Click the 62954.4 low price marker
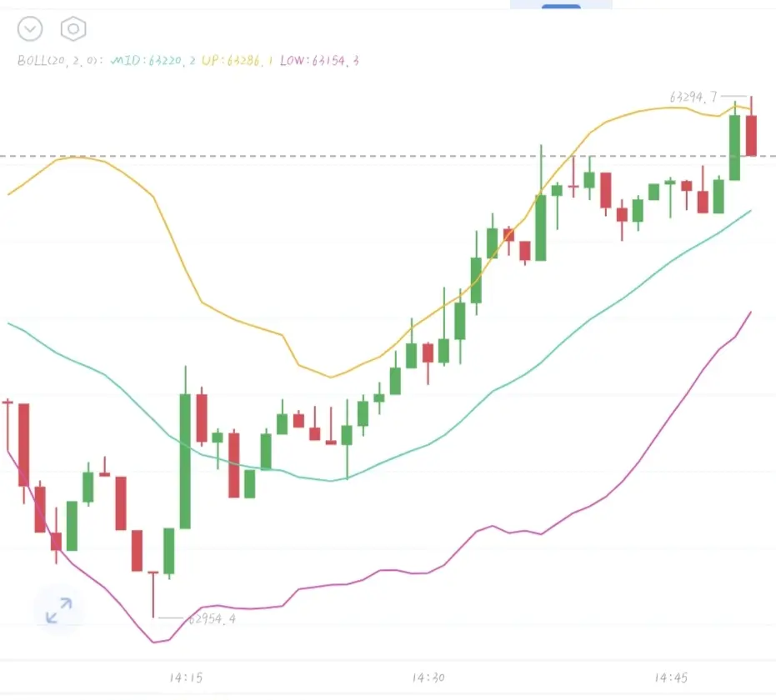The height and width of the screenshot is (700, 776). pos(212,618)
